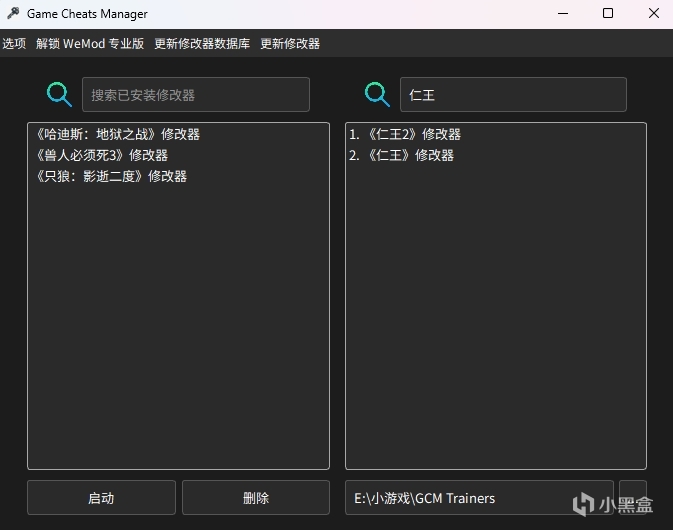
Task: Select 更新修改器数据库 menu item
Action: (202, 43)
